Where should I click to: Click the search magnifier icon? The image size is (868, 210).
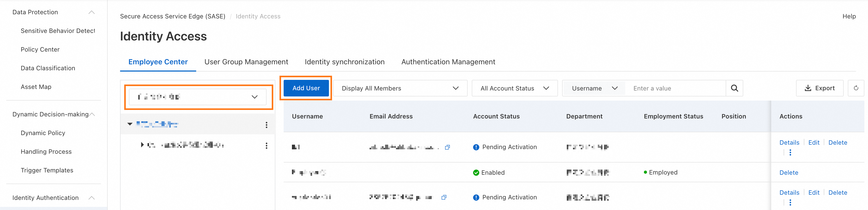734,88
